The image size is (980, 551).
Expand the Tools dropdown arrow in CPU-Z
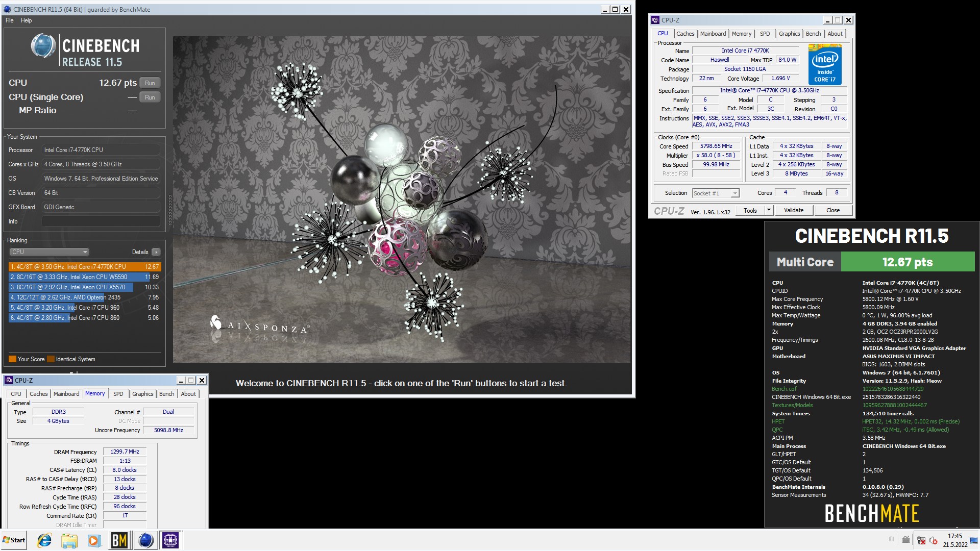[x=769, y=210]
